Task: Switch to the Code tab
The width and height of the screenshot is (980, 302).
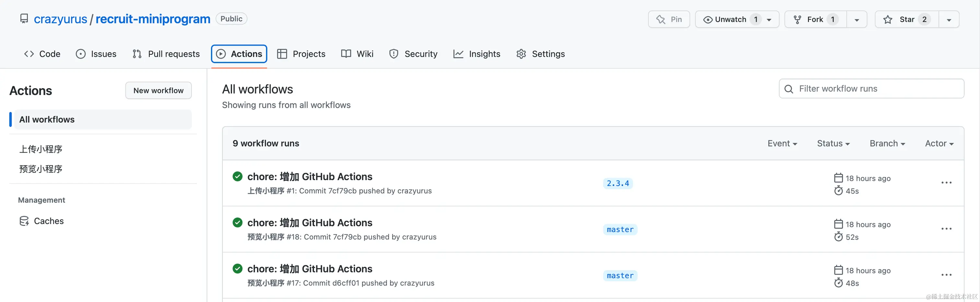Action: click(x=42, y=54)
